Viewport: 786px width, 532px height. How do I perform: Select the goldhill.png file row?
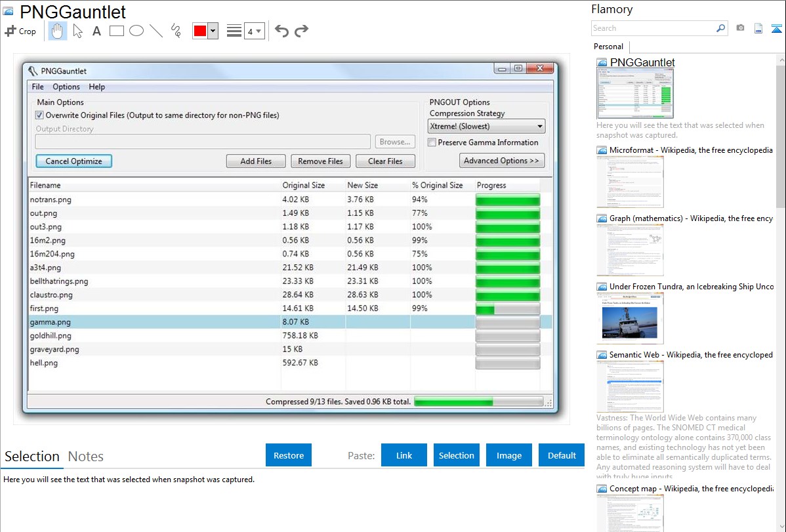pyautogui.click(x=290, y=335)
